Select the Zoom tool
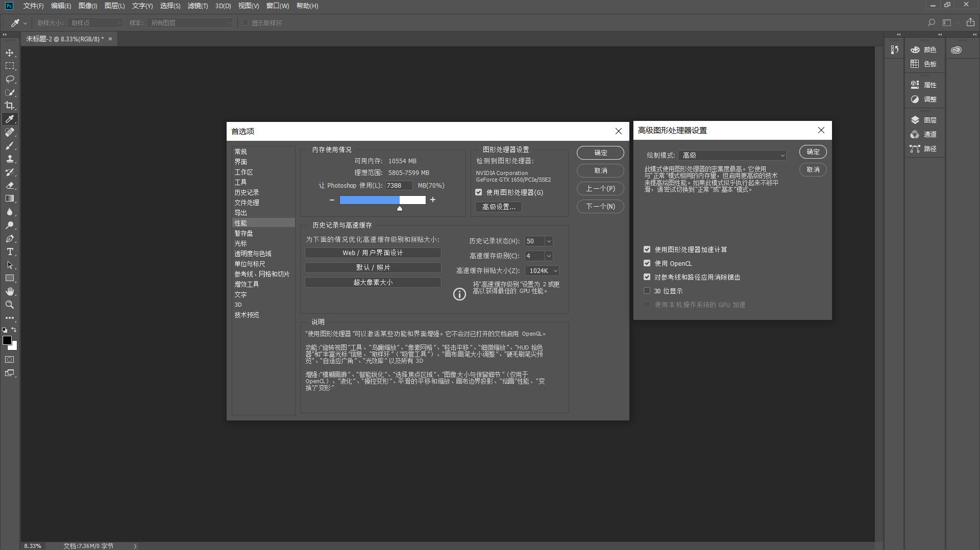This screenshot has width=980, height=550. click(10, 305)
